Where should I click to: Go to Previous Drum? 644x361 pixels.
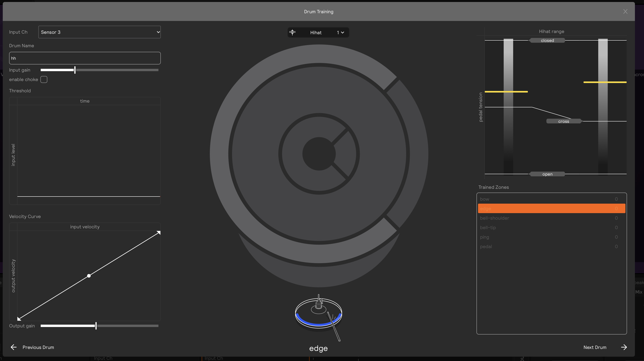(x=38, y=347)
